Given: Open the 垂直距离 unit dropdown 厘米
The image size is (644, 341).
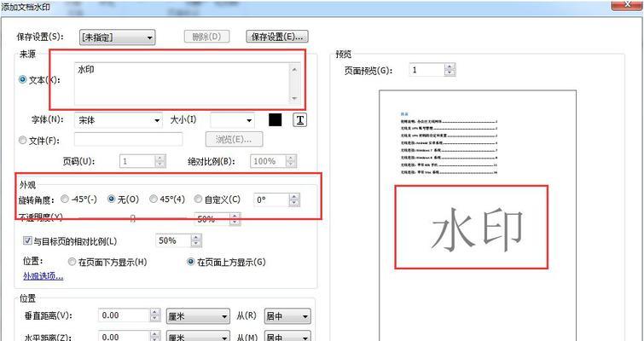Looking at the screenshot, I should point(198,316).
